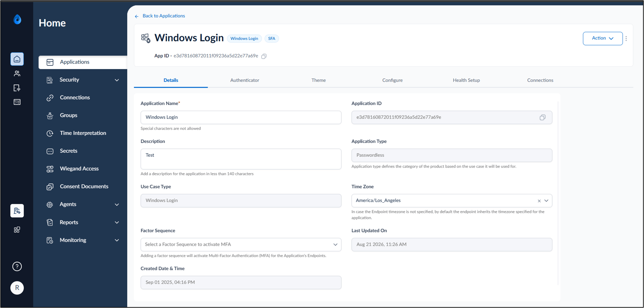Switch to the Health Setup tab
Image resolution: width=644 pixels, height=308 pixels.
pyautogui.click(x=466, y=80)
